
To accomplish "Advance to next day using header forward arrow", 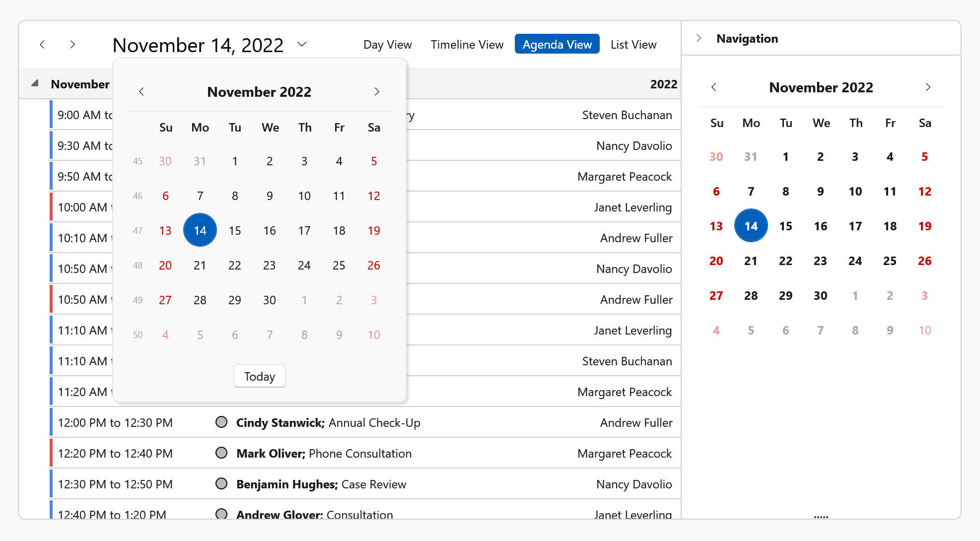I will [72, 44].
